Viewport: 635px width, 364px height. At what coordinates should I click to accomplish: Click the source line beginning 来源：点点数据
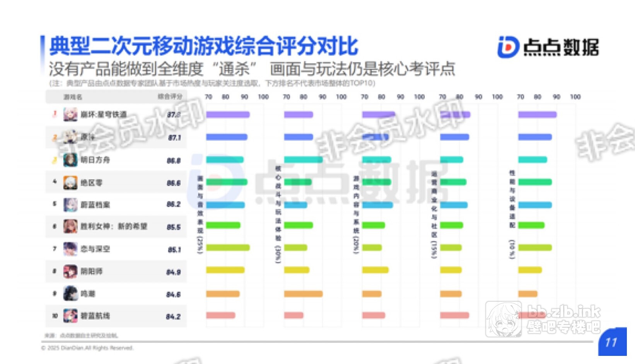[81, 335]
